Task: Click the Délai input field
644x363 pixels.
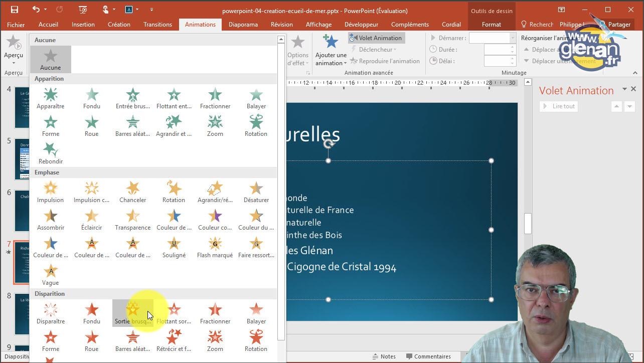Action: click(497, 61)
